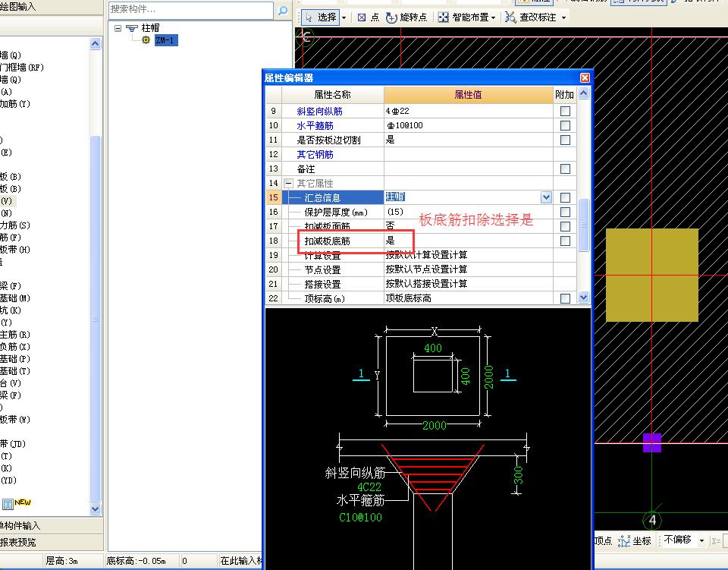This screenshot has width=728, height=570.
Task: Click the axis C bubble marker
Action: click(x=305, y=36)
